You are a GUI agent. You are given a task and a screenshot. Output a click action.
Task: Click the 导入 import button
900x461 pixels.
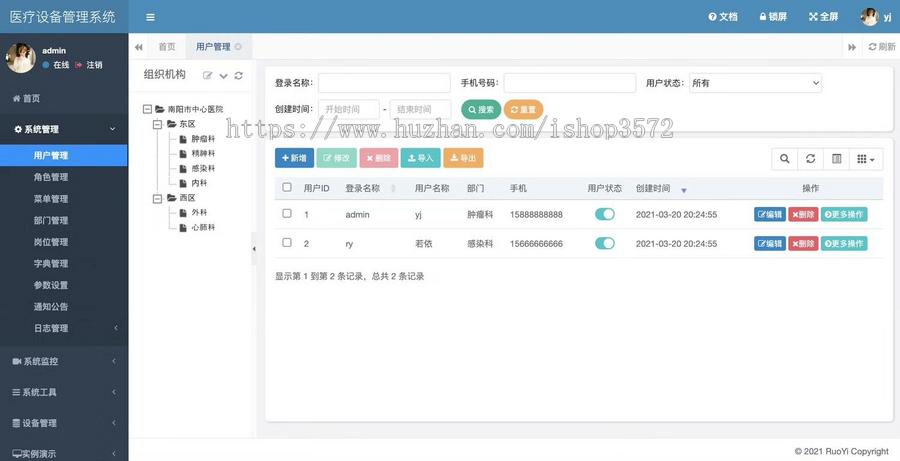(421, 158)
